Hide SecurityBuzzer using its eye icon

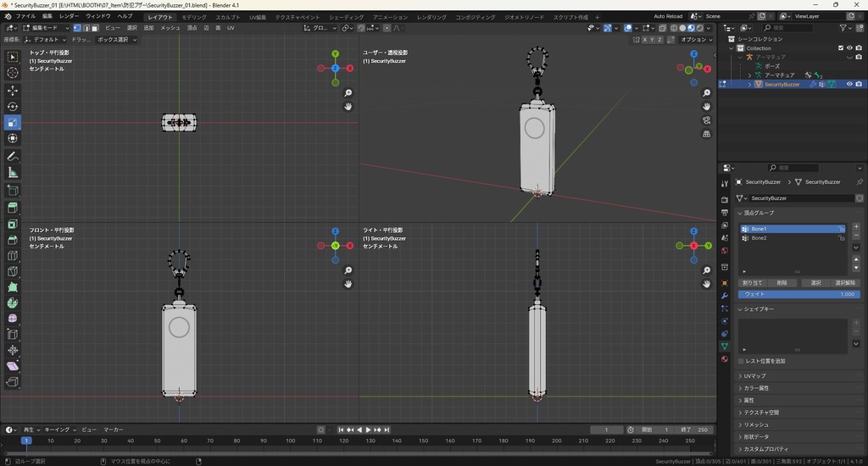849,84
